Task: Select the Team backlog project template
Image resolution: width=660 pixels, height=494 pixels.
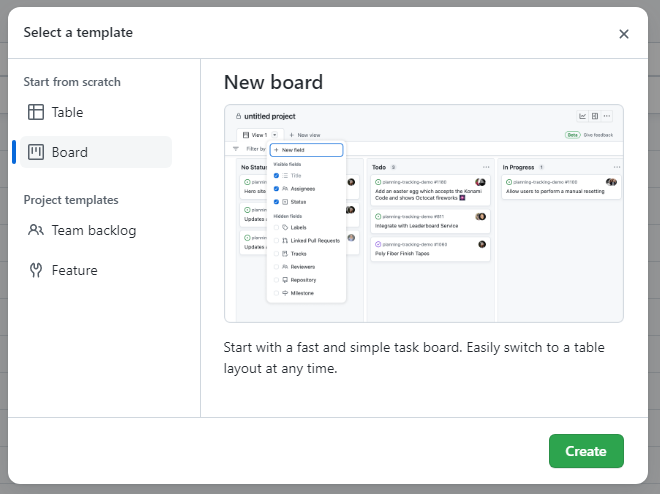Action: [x=94, y=230]
